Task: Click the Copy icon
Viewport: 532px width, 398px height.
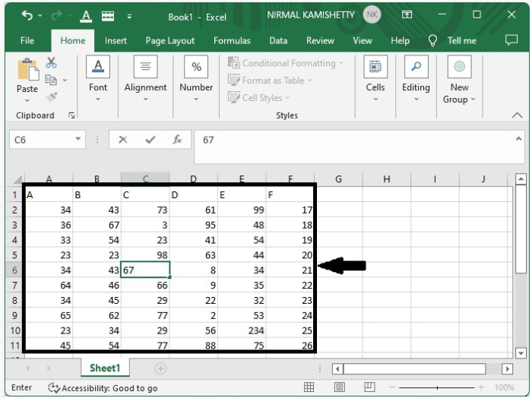Action: pos(51,80)
